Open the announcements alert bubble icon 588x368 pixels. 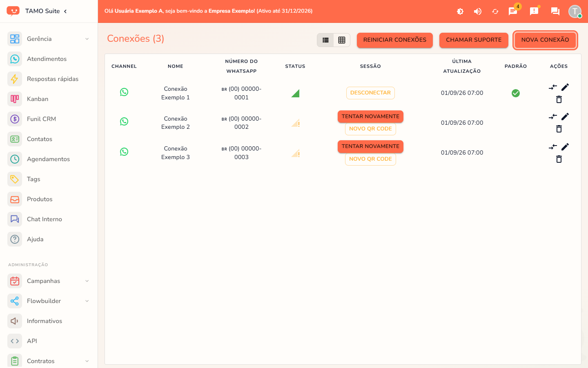coord(534,11)
